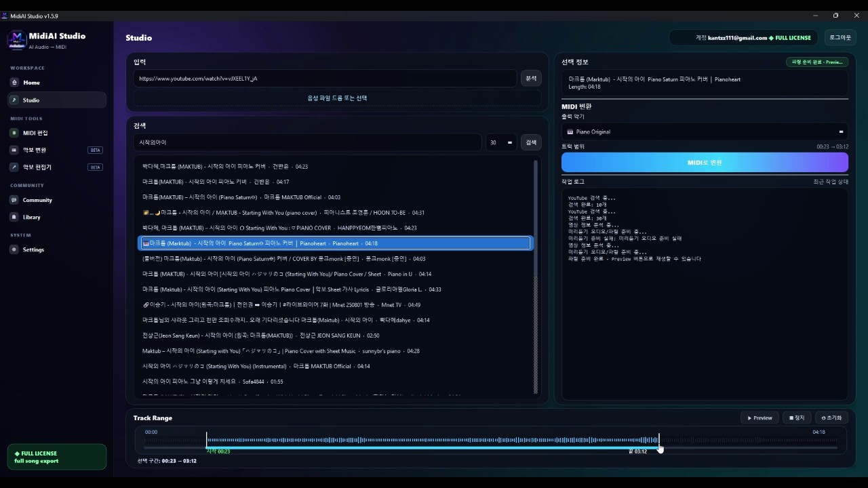Open the Home sidebar icon

(14, 83)
